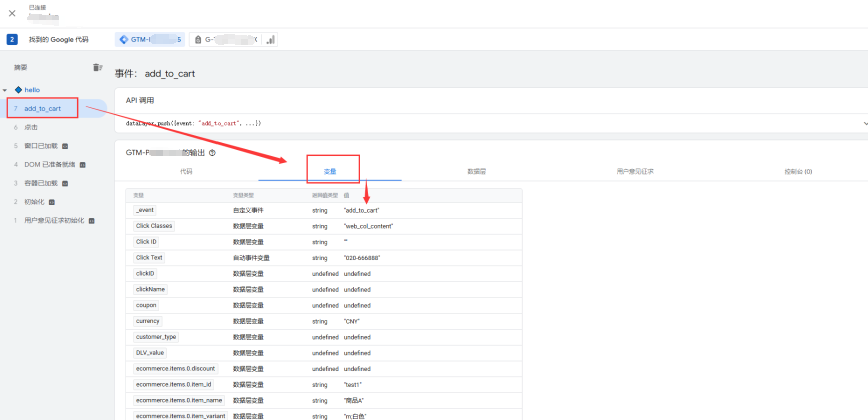Viewport: 868px width, 420px height.
Task: Select the G- Google tag chip
Action: click(x=226, y=40)
